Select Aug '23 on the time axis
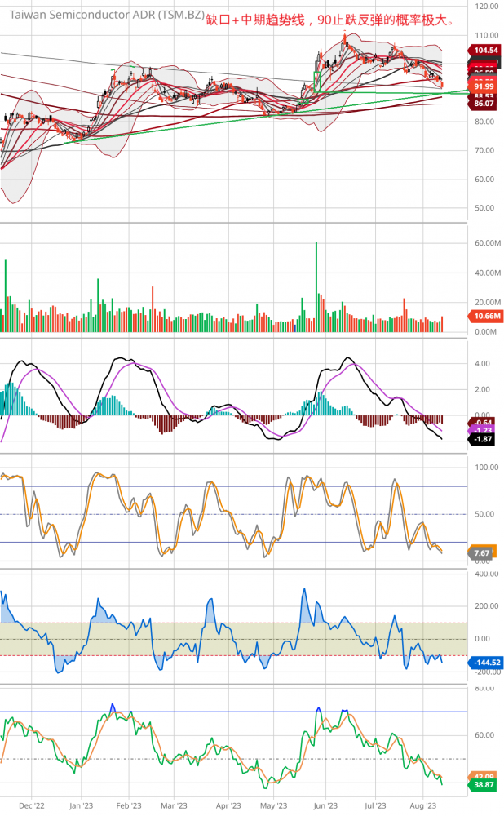 423,805
